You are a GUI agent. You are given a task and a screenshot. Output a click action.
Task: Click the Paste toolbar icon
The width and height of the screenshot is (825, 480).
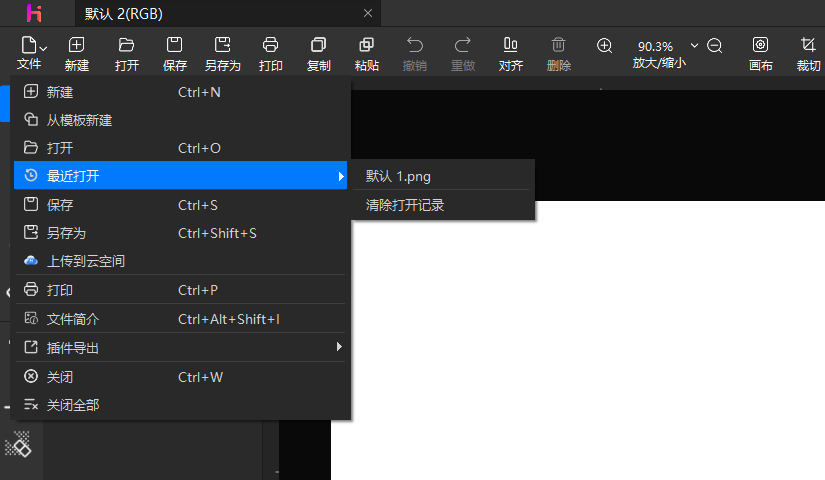[x=367, y=45]
